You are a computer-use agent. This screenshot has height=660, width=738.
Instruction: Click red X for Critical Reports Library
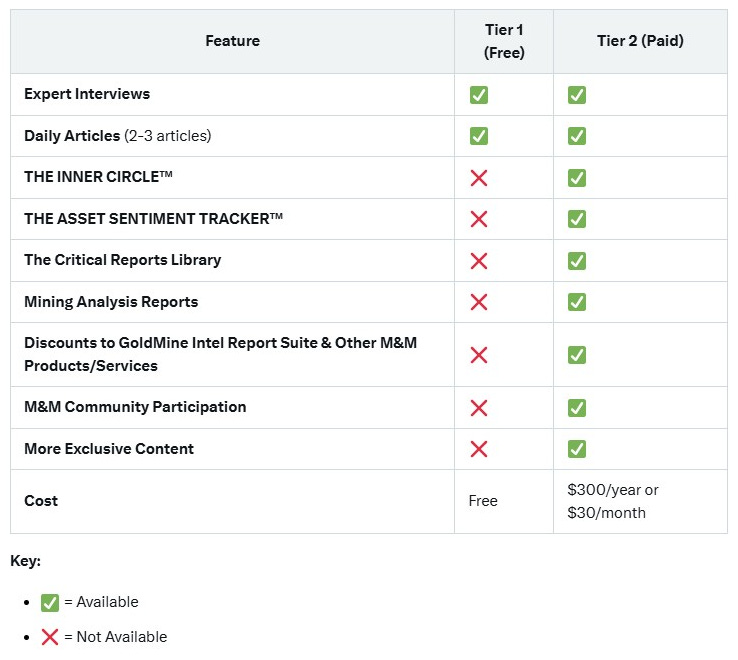(x=479, y=261)
